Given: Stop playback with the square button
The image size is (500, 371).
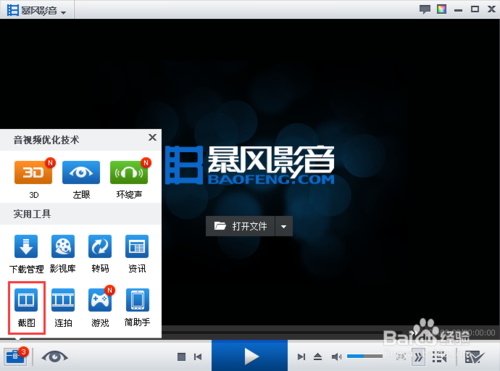Looking at the screenshot, I should click(181, 357).
